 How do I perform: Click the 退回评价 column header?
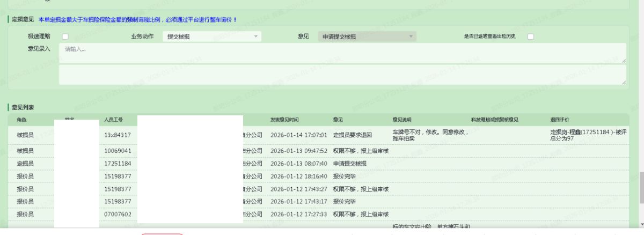click(559, 120)
